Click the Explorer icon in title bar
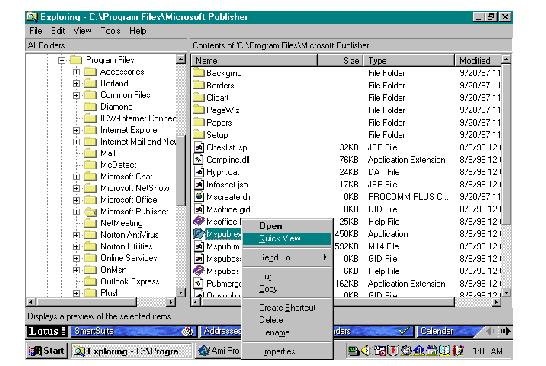 (x=32, y=17)
